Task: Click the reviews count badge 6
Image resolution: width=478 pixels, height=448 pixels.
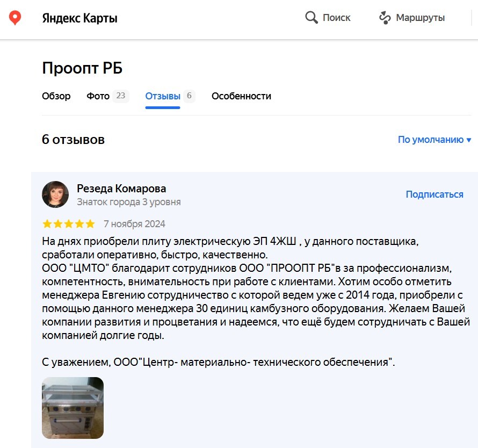Action: click(x=189, y=96)
